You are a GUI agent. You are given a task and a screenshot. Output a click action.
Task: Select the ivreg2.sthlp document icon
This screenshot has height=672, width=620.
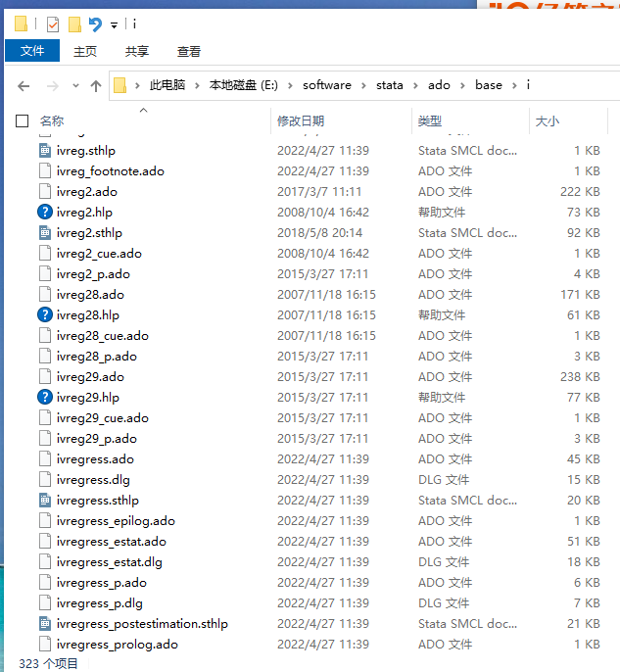coord(45,233)
